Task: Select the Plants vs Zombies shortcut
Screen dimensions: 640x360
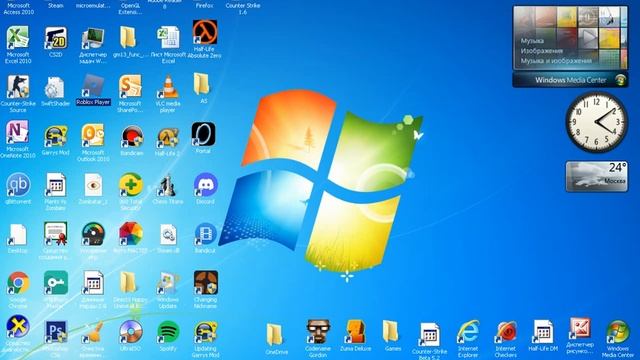Action: click(x=56, y=185)
